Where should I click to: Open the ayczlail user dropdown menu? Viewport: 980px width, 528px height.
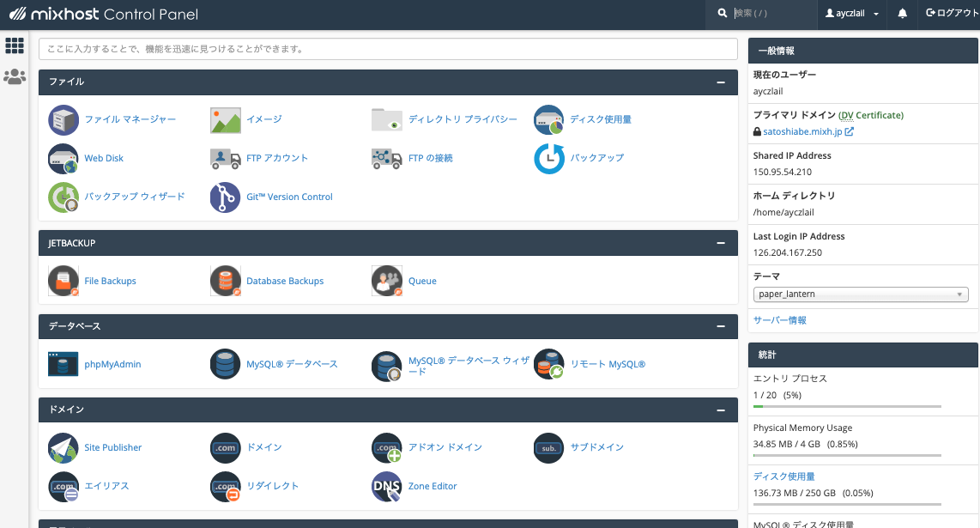(x=852, y=13)
